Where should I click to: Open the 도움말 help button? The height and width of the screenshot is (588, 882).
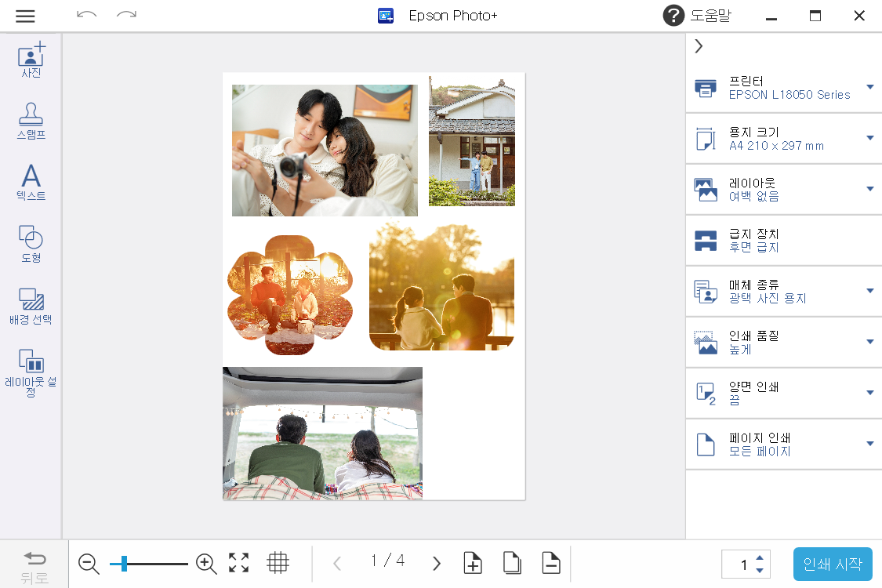697,15
